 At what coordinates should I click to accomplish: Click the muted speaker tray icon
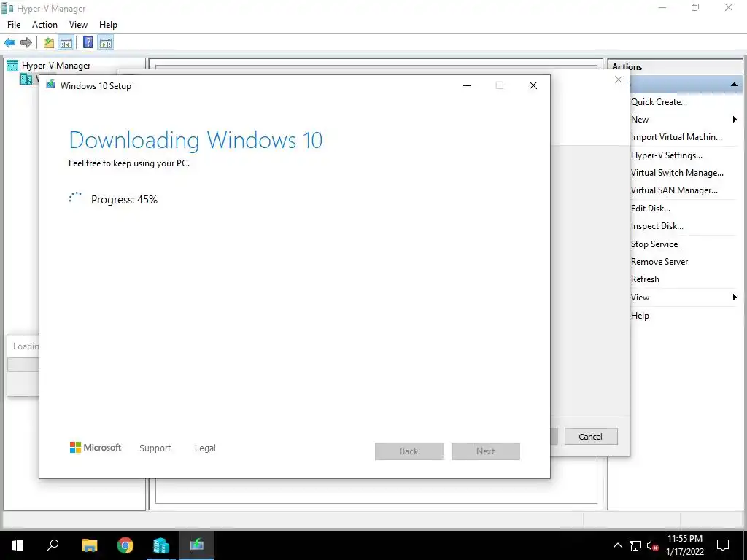tap(653, 545)
